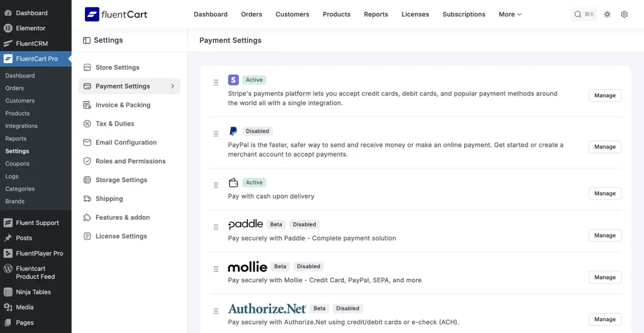Switch to Products in top navigation
The height and width of the screenshot is (333, 644).
coord(336,14)
